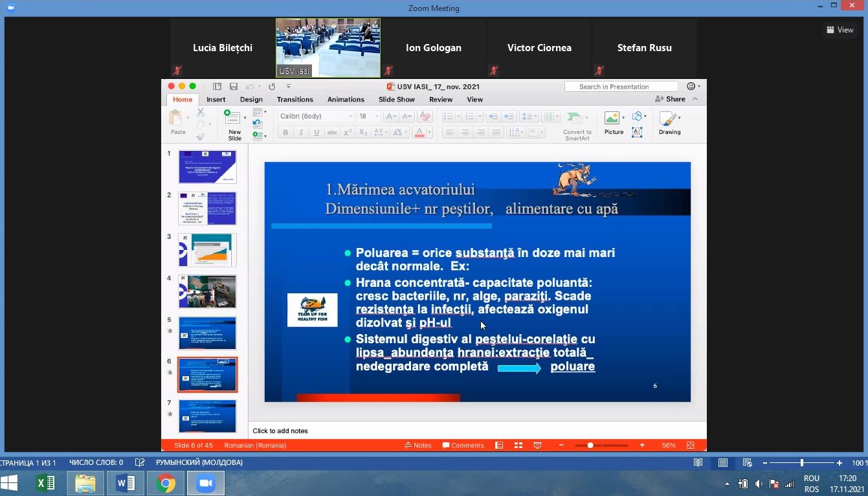Viewport: 868px width, 496px height.
Task: Click the Save icon in title bar
Action: [233, 87]
